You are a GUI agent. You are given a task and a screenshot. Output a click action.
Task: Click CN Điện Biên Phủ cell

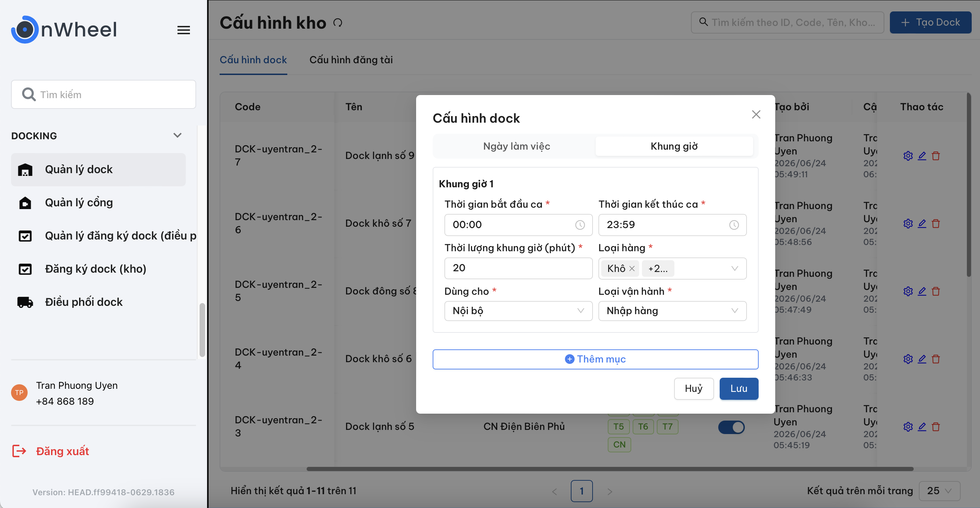point(523,426)
